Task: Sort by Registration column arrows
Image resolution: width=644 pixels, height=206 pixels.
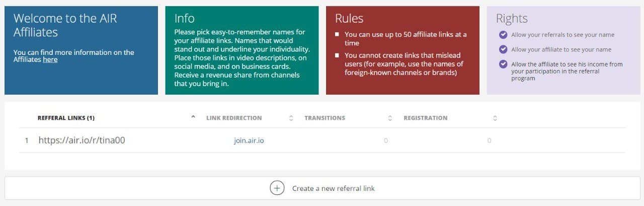Action: (495, 118)
